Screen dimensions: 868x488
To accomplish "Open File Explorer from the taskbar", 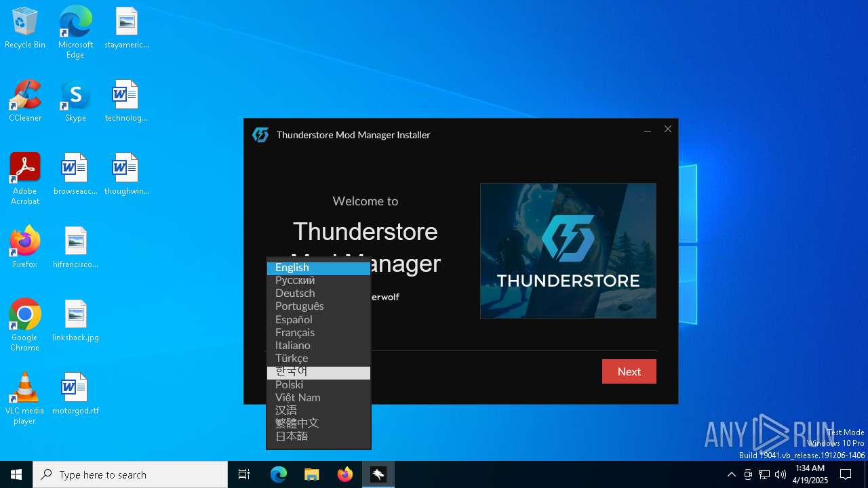I will pos(311,474).
